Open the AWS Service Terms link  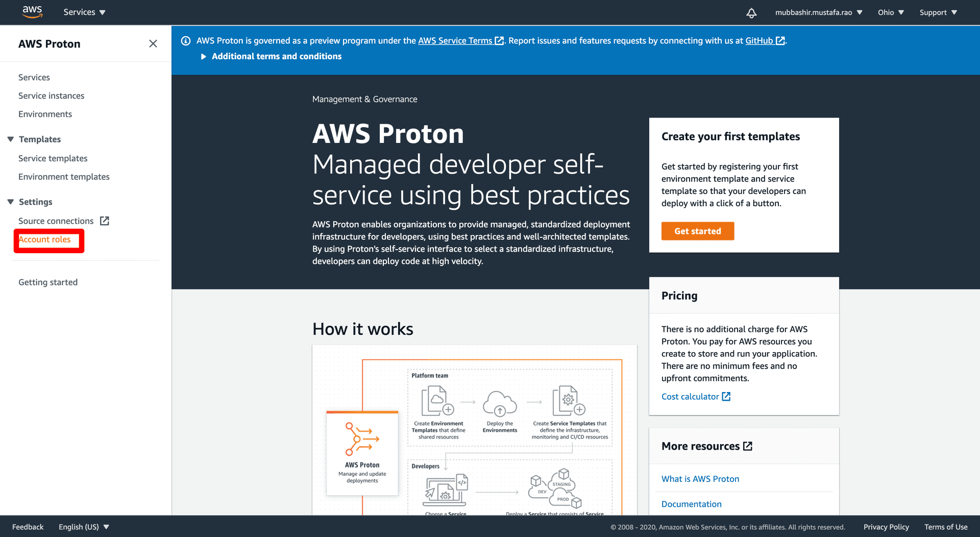tap(460, 41)
